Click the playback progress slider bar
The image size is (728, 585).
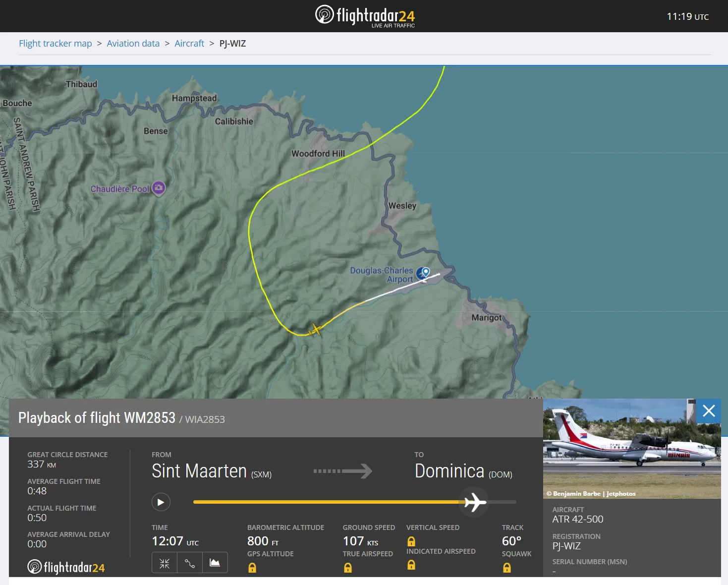(x=355, y=502)
